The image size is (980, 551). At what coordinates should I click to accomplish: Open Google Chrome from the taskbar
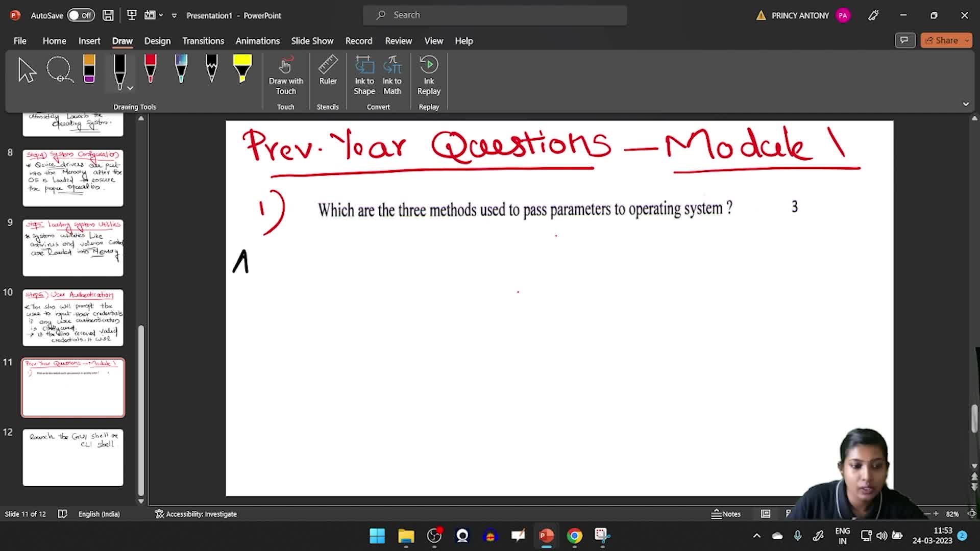(x=575, y=536)
